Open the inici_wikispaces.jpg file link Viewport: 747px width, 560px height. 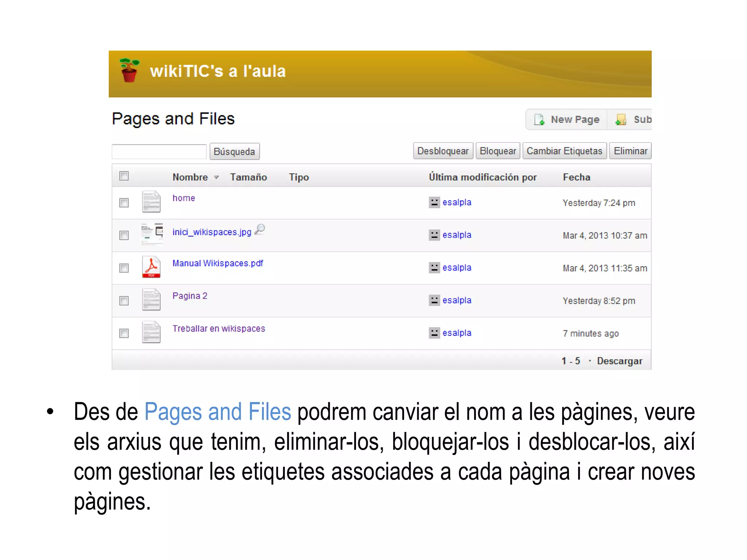click(212, 232)
